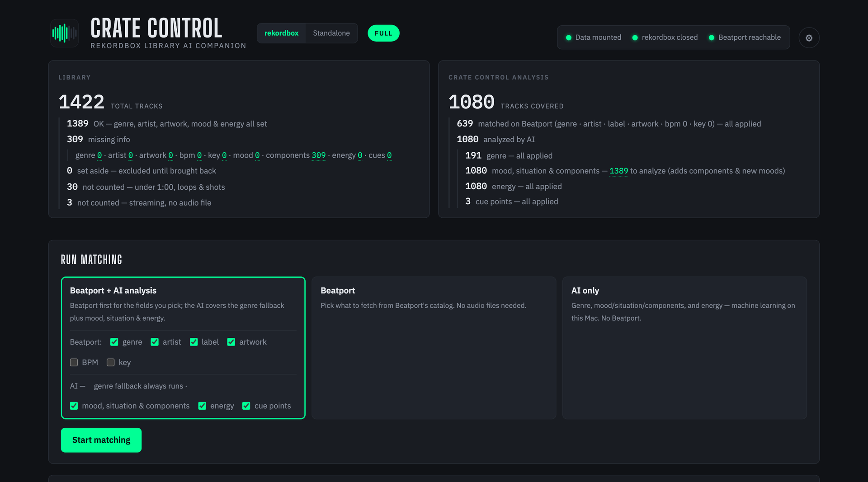Click the artwork 0 missing count
Image resolution: width=868 pixels, height=482 pixels.
click(x=170, y=155)
